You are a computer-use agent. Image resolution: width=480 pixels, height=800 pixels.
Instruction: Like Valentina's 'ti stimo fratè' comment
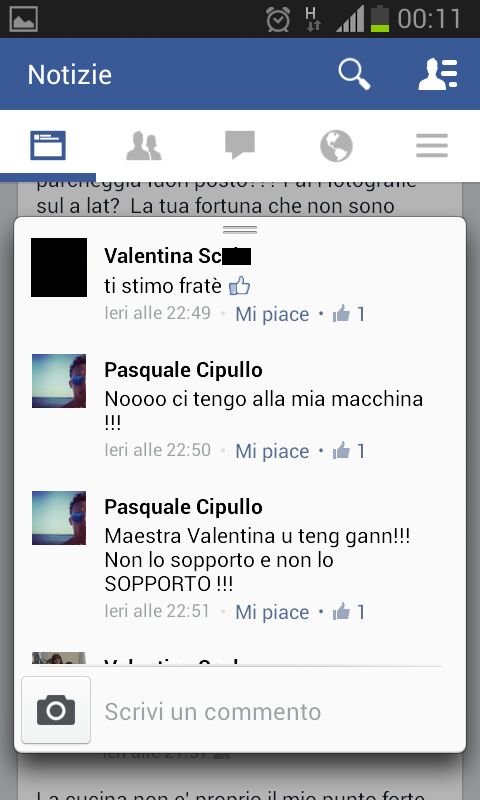click(272, 314)
